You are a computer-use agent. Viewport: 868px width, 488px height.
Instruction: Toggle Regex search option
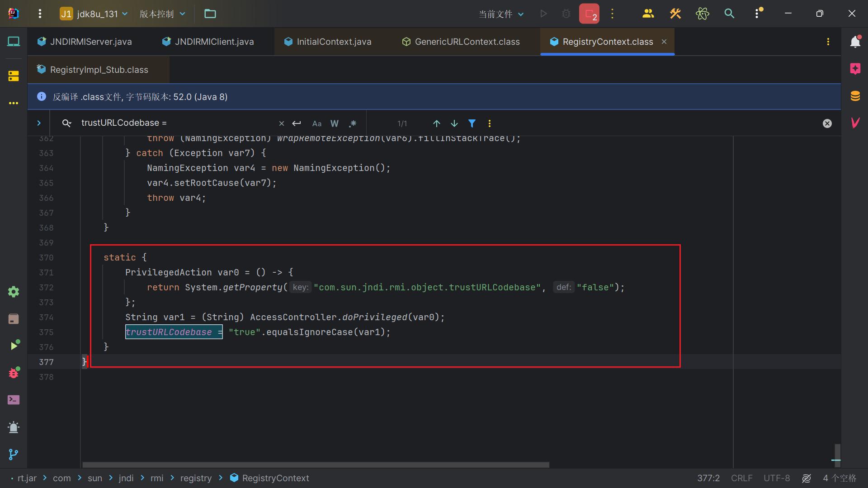[x=353, y=123]
